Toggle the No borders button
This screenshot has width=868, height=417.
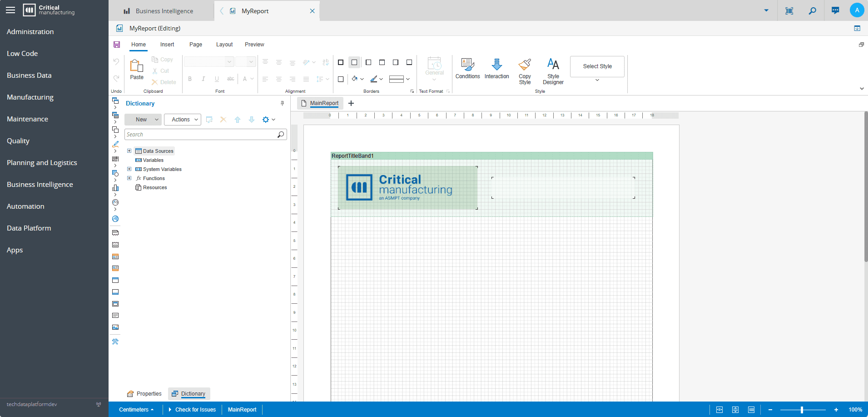click(x=354, y=62)
